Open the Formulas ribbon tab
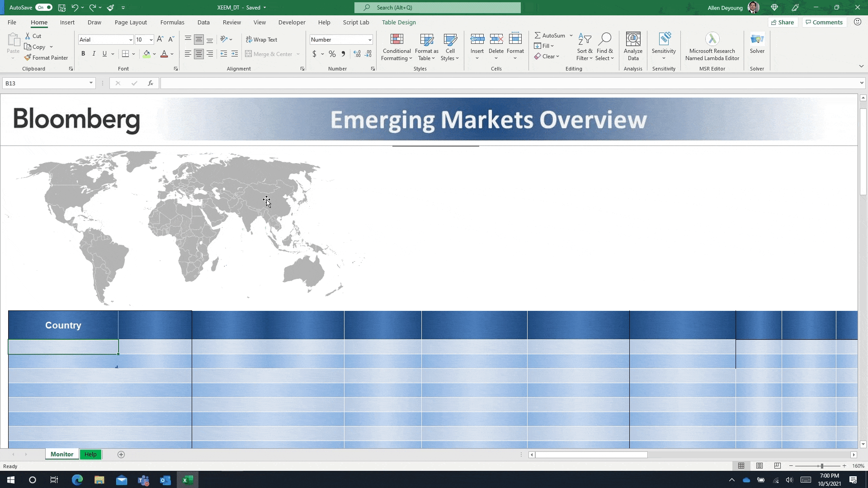 [x=172, y=22]
